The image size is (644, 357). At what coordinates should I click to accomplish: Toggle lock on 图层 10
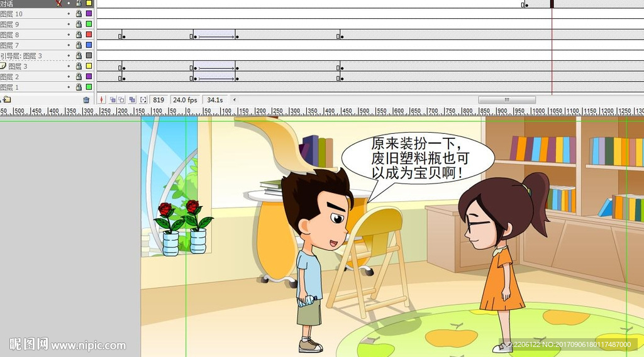(x=79, y=14)
